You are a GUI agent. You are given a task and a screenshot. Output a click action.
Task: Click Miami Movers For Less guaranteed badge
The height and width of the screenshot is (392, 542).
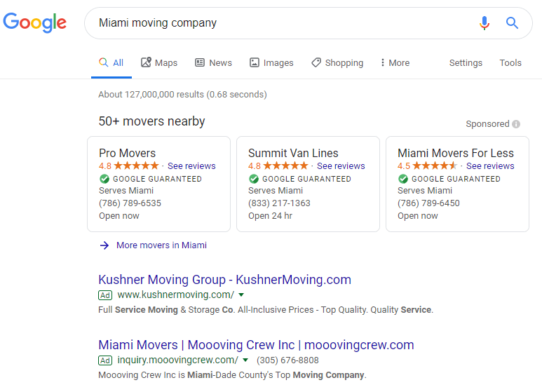click(403, 179)
